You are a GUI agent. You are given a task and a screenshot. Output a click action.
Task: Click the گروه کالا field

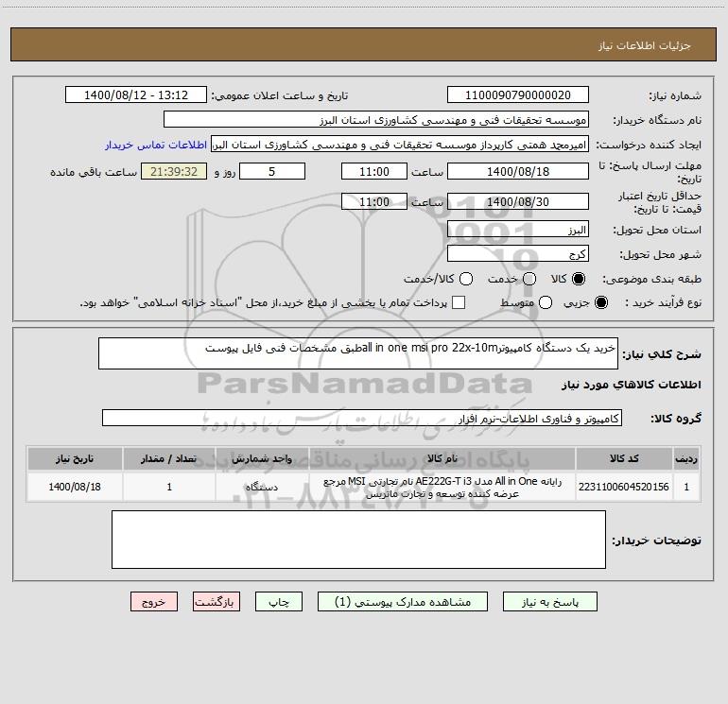tap(362, 418)
